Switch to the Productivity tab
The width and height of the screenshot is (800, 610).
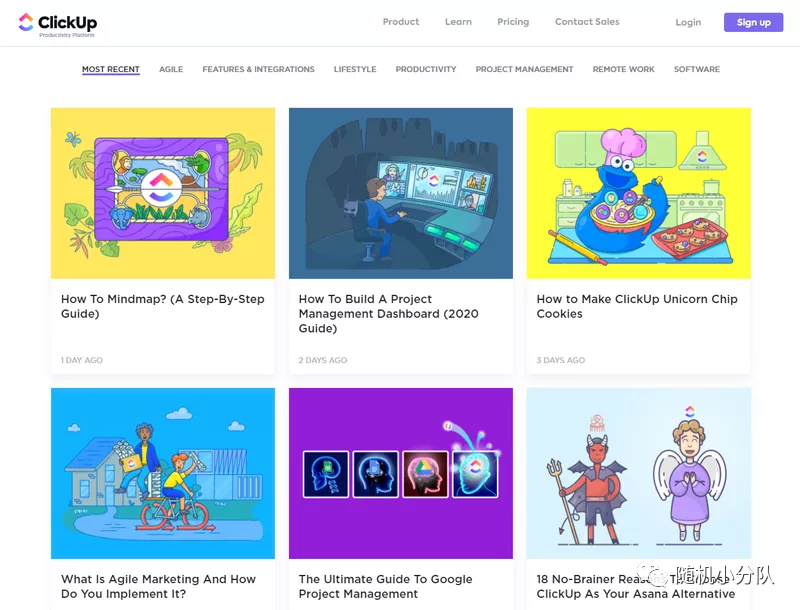[426, 70]
